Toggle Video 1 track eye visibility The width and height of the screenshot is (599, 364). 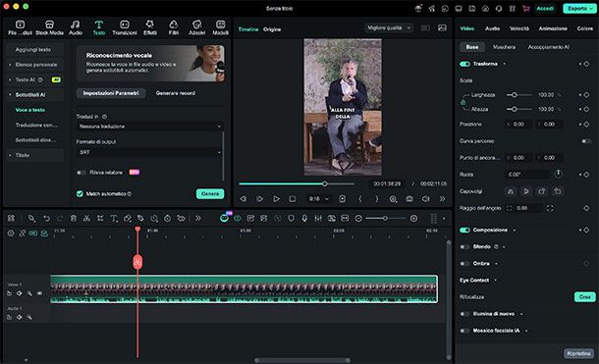[39, 293]
